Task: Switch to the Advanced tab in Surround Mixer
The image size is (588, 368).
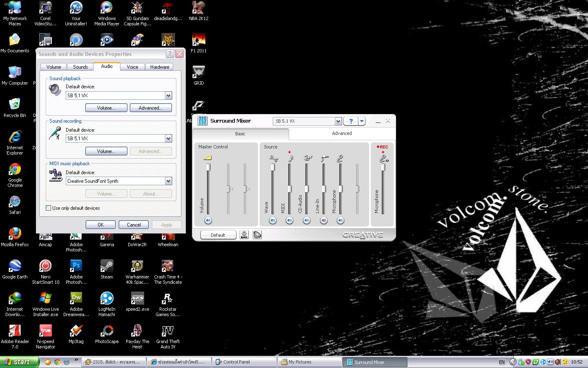Action: click(342, 133)
